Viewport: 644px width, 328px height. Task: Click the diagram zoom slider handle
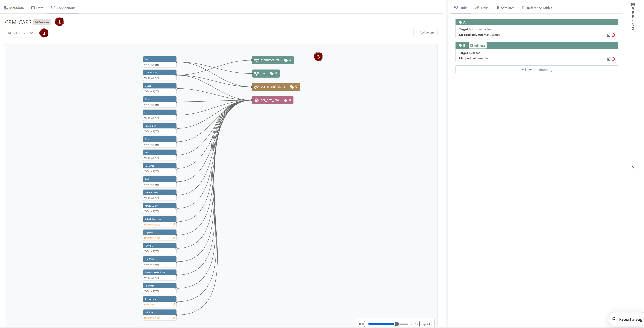pos(396,324)
